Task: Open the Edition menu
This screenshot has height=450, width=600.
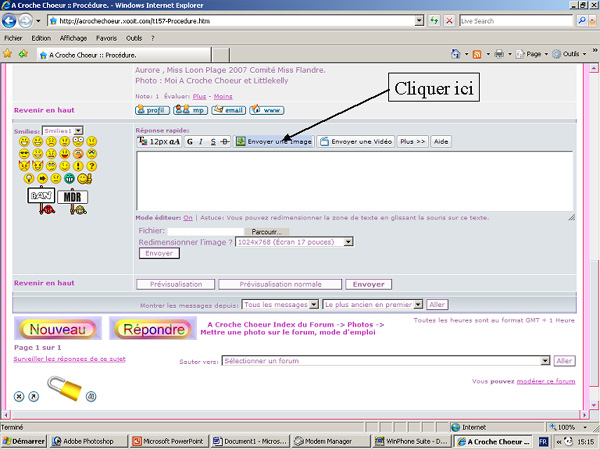Action: pyautogui.click(x=41, y=38)
